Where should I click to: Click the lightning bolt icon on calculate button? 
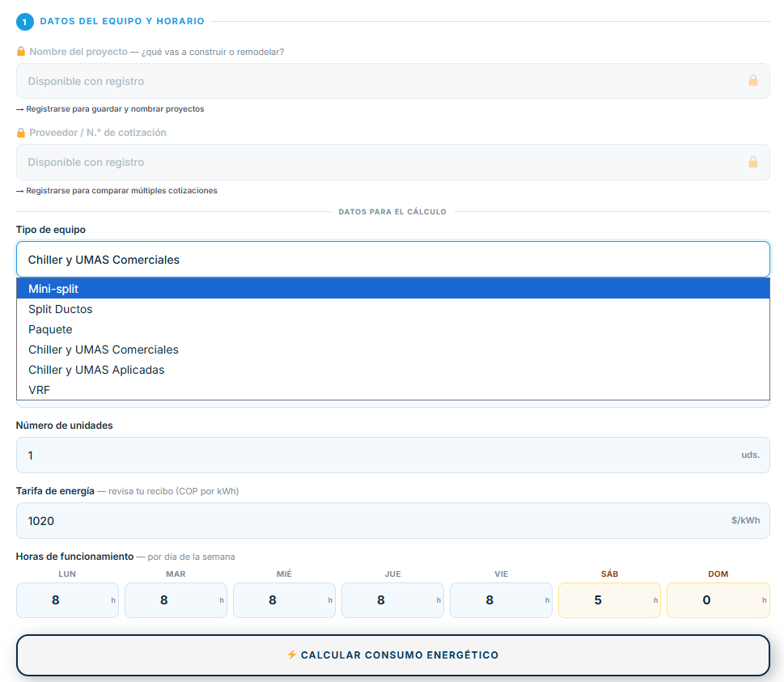292,654
